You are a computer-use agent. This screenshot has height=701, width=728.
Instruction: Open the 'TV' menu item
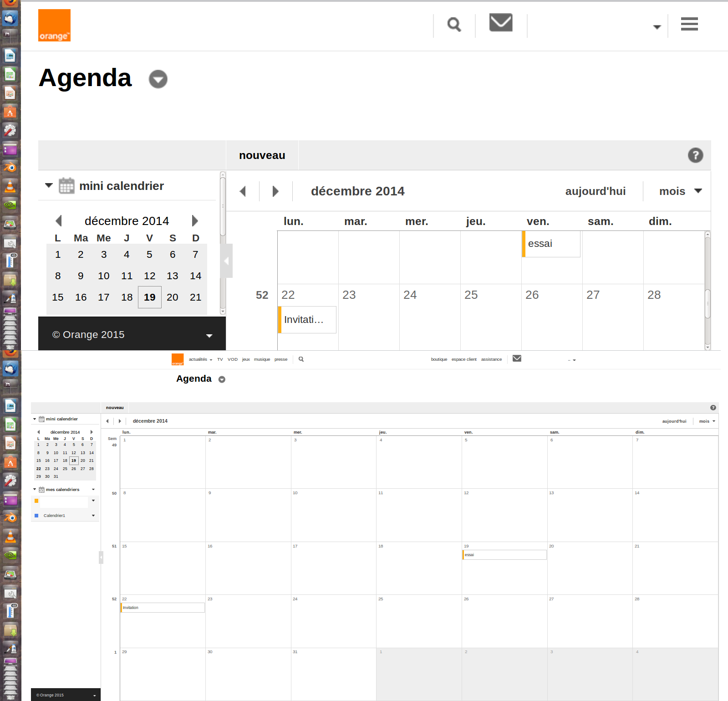tap(220, 359)
